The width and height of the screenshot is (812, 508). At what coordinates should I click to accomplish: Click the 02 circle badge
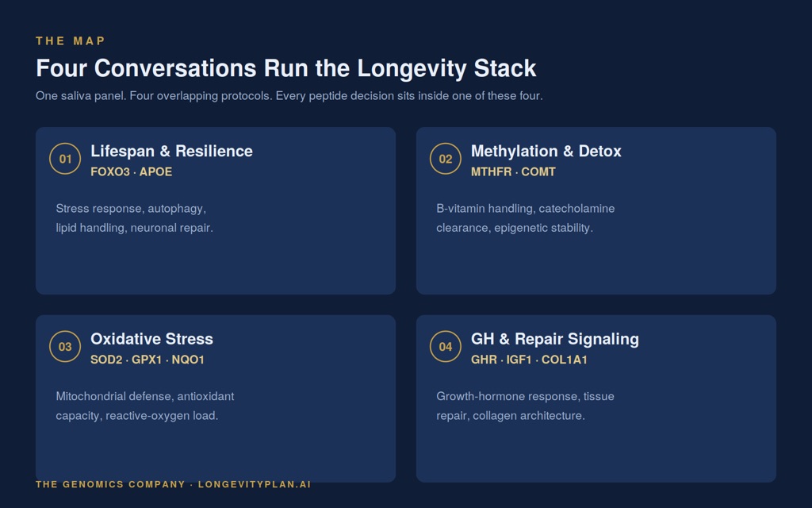446,159
